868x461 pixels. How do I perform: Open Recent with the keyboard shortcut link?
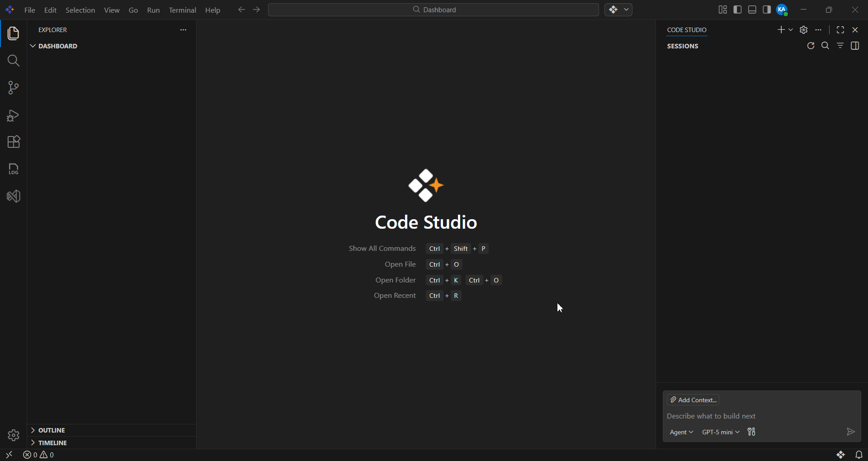pos(395,296)
